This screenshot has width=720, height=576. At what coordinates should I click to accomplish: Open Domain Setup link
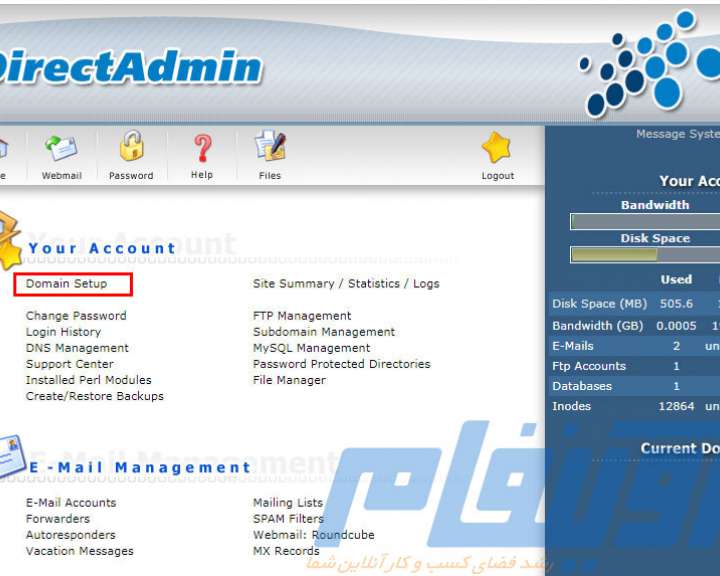tap(67, 283)
